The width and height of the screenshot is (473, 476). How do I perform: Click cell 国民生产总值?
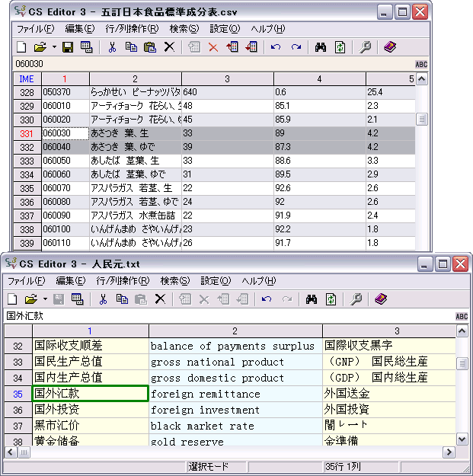click(90, 362)
